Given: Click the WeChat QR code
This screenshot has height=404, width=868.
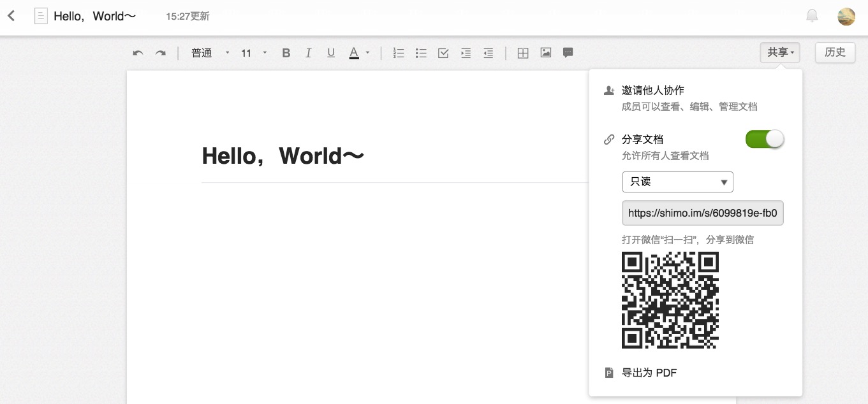Looking at the screenshot, I should click(x=670, y=300).
